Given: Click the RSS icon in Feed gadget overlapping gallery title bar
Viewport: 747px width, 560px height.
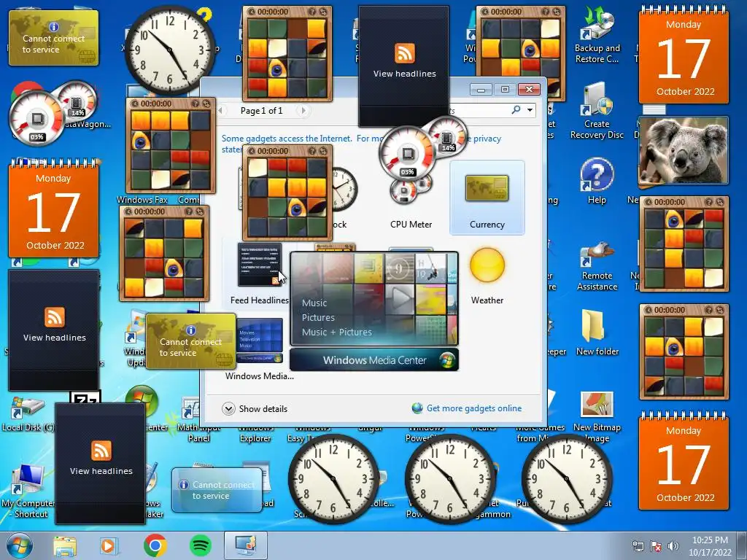Looking at the screenshot, I should [404, 52].
